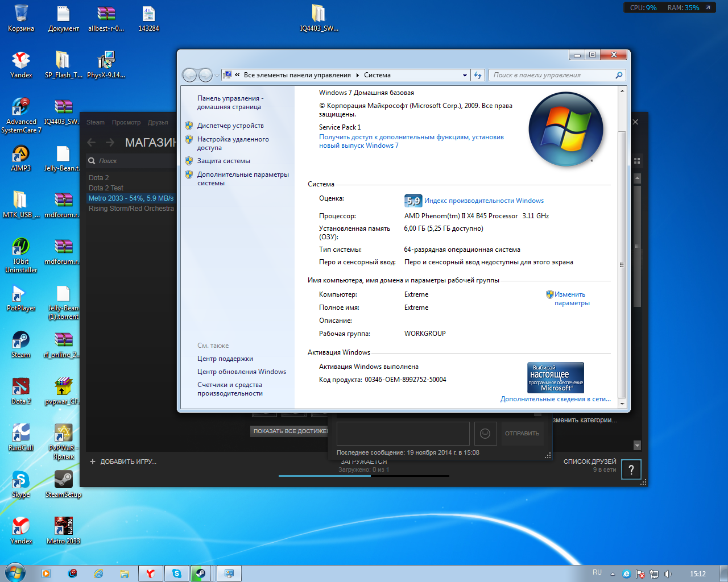
Task: Open the Просмотр menu in Steam
Action: [x=126, y=122]
